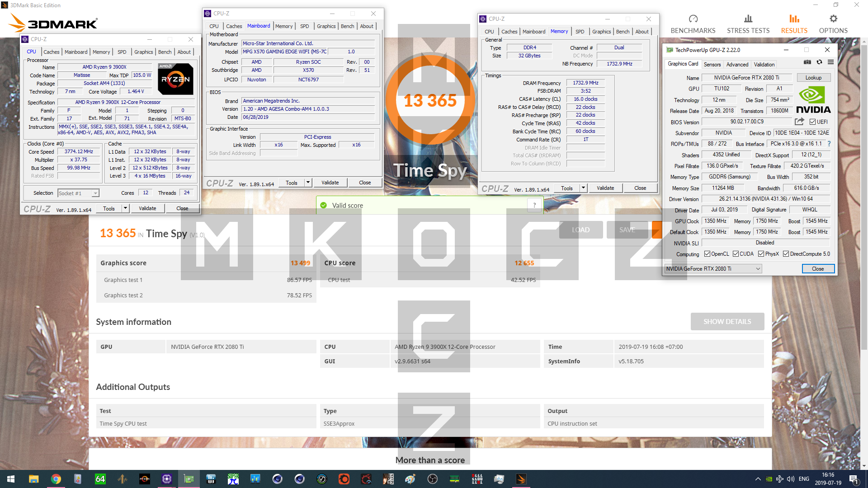Click the LOAD button in 3DMark results
Screen dimensions: 868x488
click(580, 230)
